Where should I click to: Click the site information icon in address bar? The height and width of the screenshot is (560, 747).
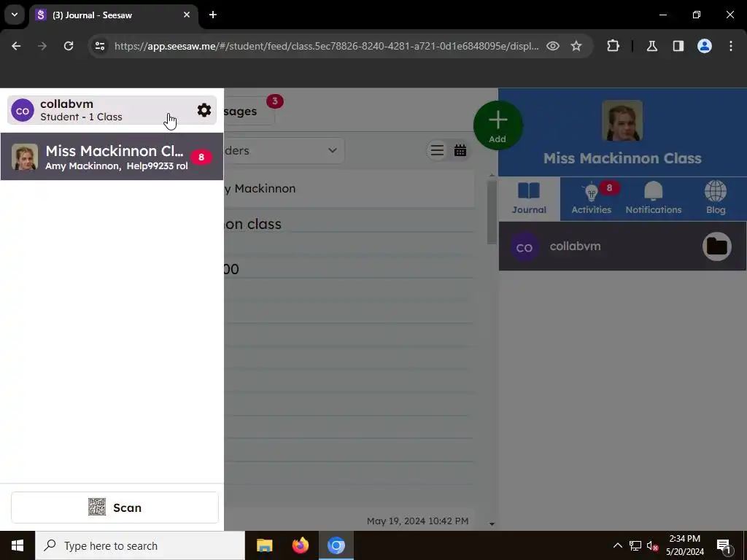click(x=99, y=46)
